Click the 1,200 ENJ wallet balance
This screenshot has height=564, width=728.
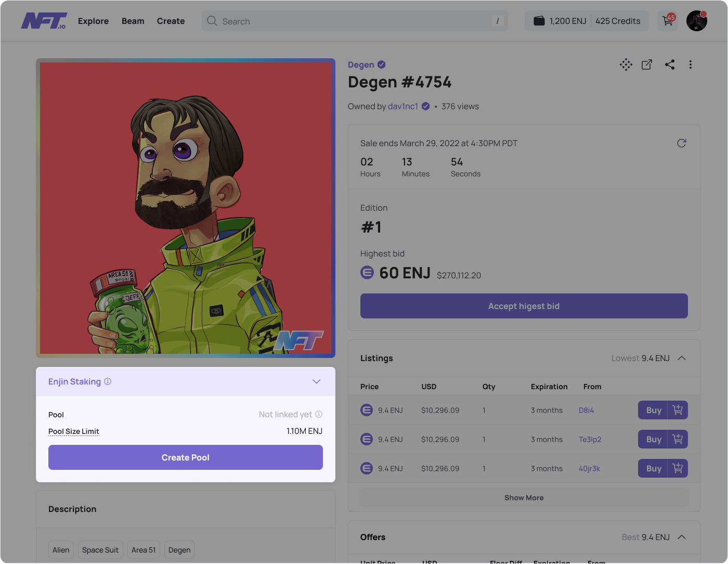tap(568, 21)
